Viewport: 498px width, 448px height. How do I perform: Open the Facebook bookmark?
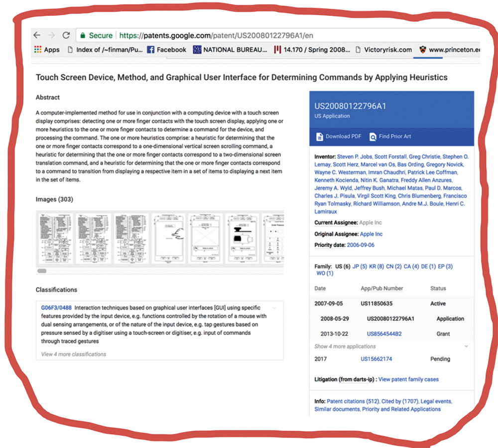pos(167,49)
